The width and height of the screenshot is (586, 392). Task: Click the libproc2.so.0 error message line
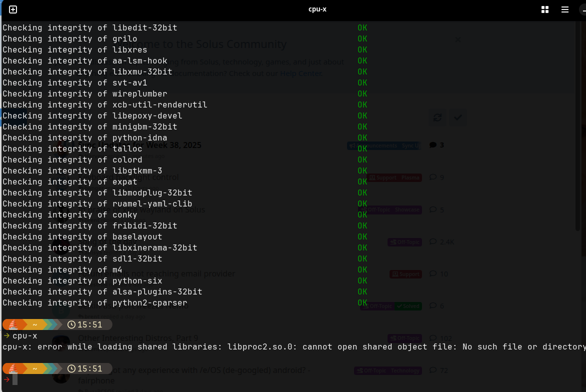click(x=294, y=347)
